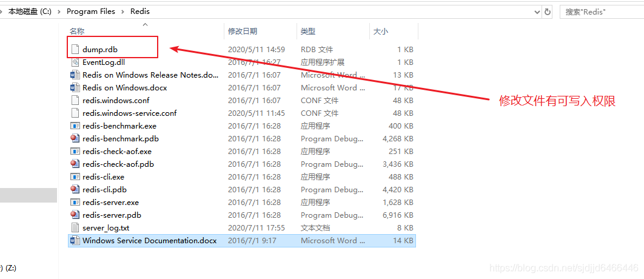Open the address bar history dropdown
The width and height of the screenshot is (644, 279).
point(538,12)
